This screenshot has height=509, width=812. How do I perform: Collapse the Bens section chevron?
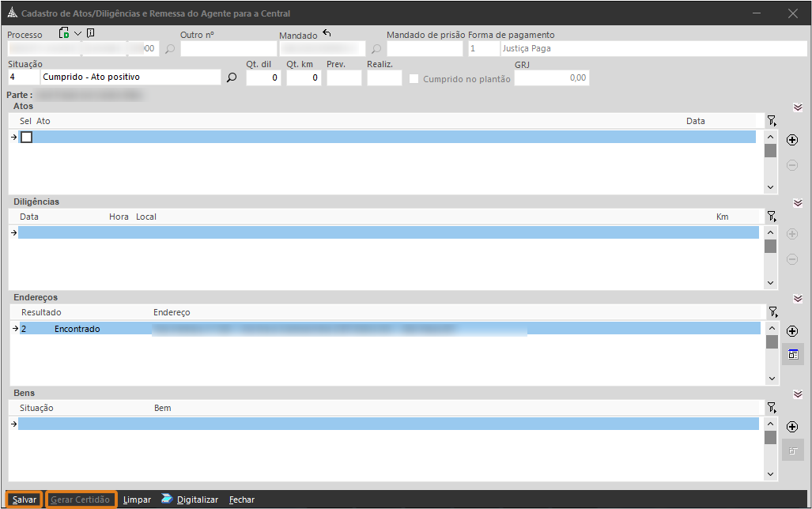point(798,394)
